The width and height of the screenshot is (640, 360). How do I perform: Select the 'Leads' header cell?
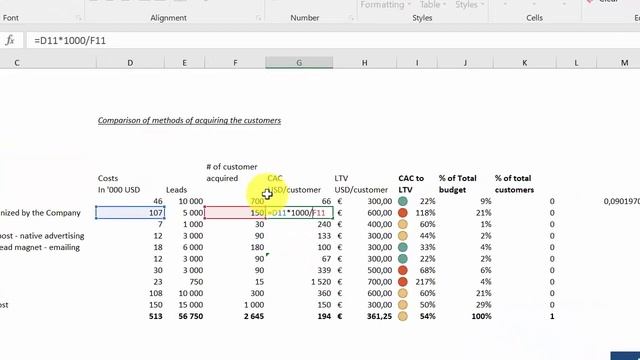pyautogui.click(x=176, y=190)
